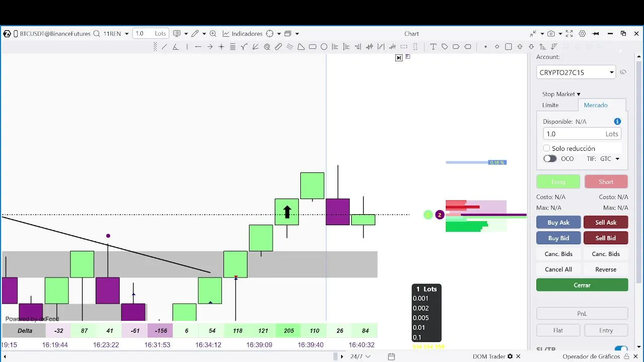Enable the Solo reducción checkbox
644x362 pixels.
546,148
